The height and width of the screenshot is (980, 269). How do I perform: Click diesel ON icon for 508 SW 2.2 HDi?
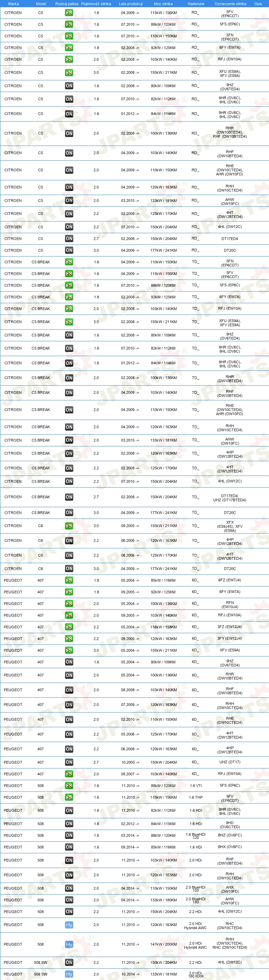pos(69,962)
